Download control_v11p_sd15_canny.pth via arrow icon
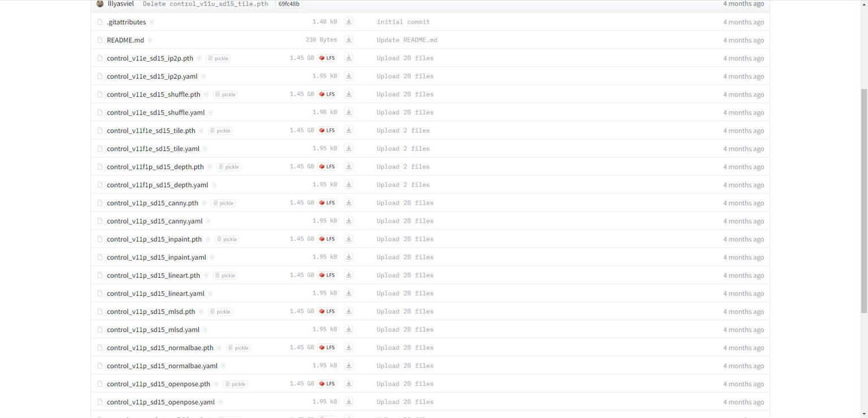 coord(349,203)
